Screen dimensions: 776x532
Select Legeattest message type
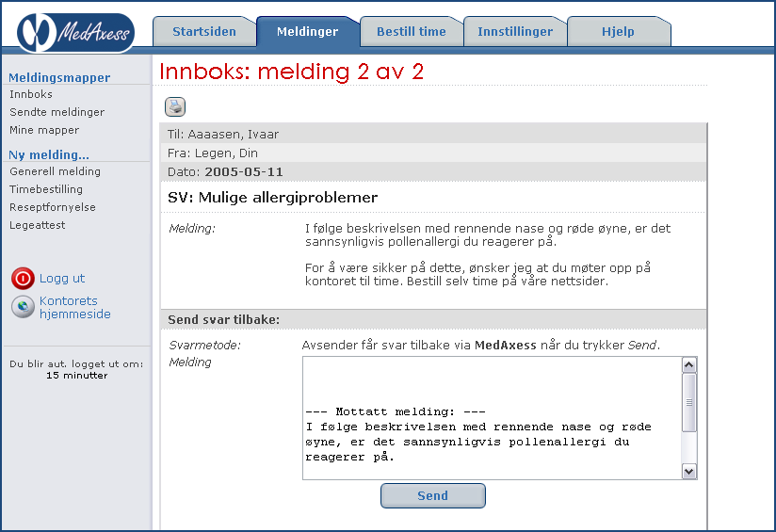[x=38, y=225]
